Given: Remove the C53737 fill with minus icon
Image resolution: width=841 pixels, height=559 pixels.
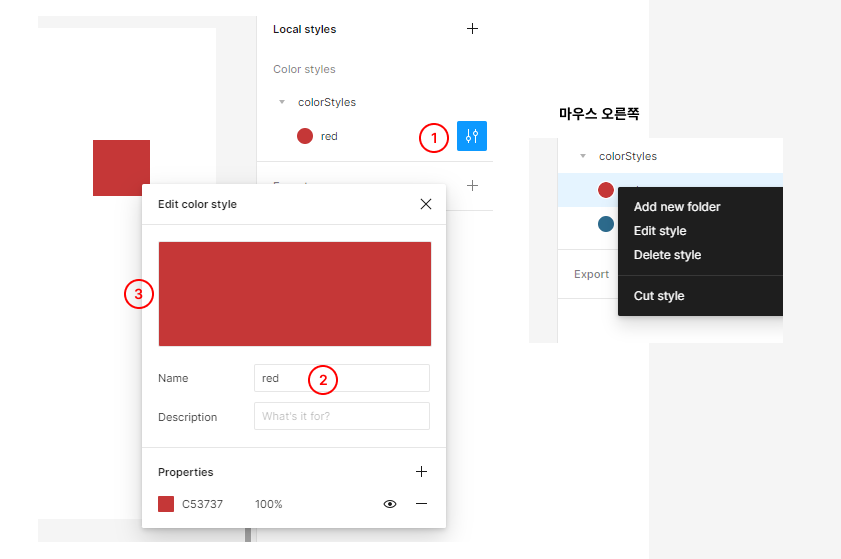Looking at the screenshot, I should (x=422, y=504).
